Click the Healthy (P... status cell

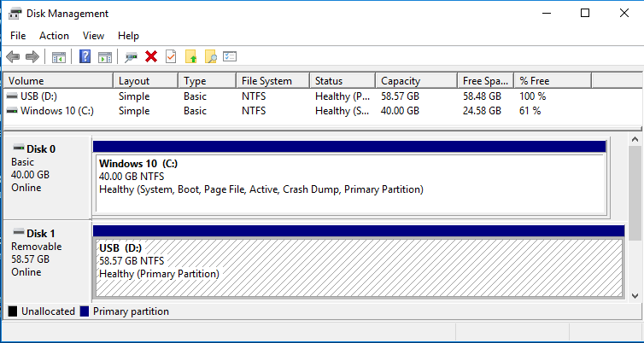342,96
